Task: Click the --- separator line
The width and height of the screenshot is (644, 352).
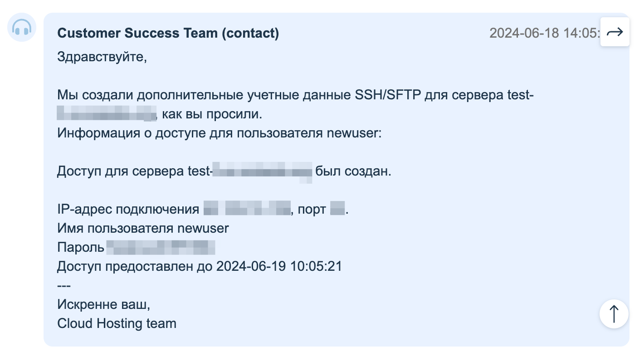Action: (64, 285)
